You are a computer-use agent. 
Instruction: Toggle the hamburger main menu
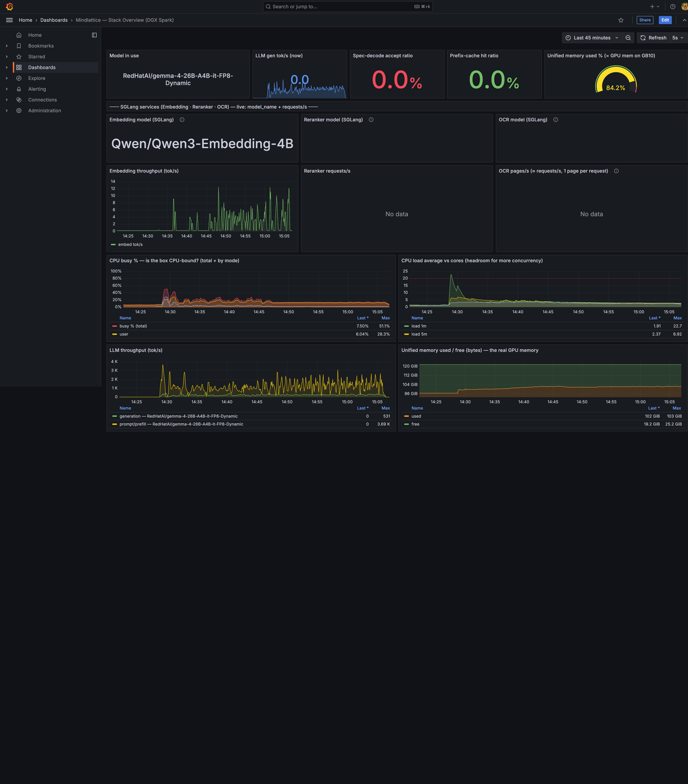(x=10, y=20)
